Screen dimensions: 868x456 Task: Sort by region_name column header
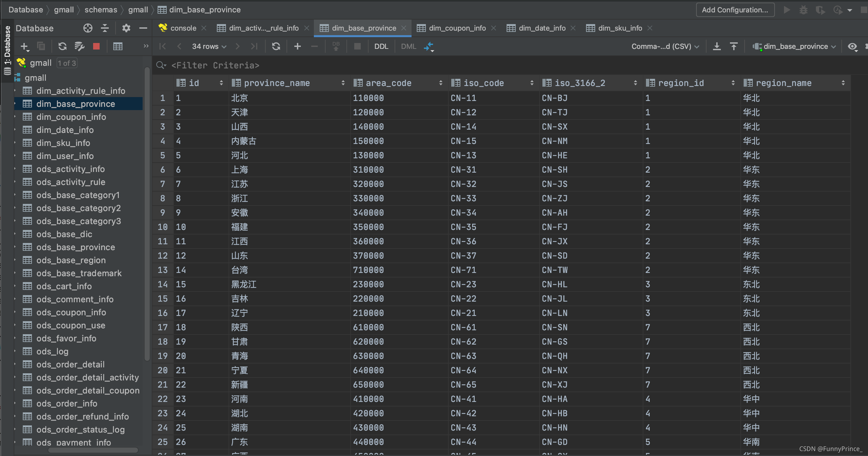(795, 83)
